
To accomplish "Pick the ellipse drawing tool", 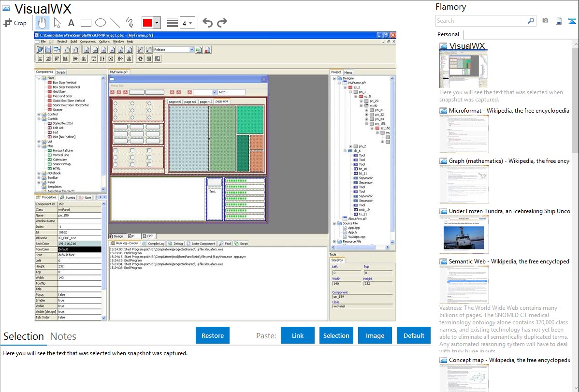I will (x=101, y=23).
